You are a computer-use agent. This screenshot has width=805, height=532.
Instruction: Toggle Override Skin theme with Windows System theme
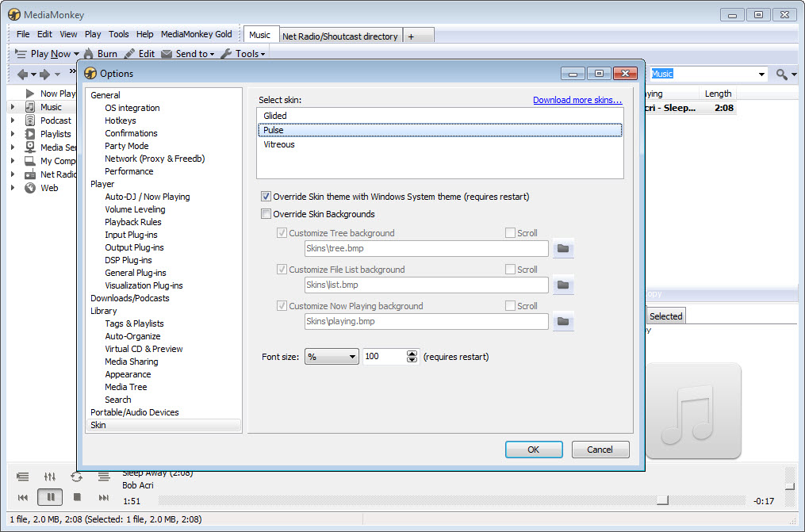click(266, 197)
